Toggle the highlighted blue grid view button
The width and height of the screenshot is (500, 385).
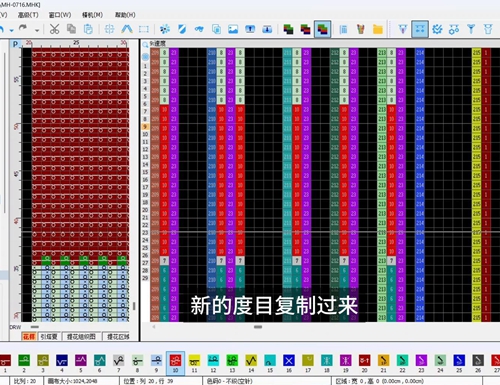(420, 29)
